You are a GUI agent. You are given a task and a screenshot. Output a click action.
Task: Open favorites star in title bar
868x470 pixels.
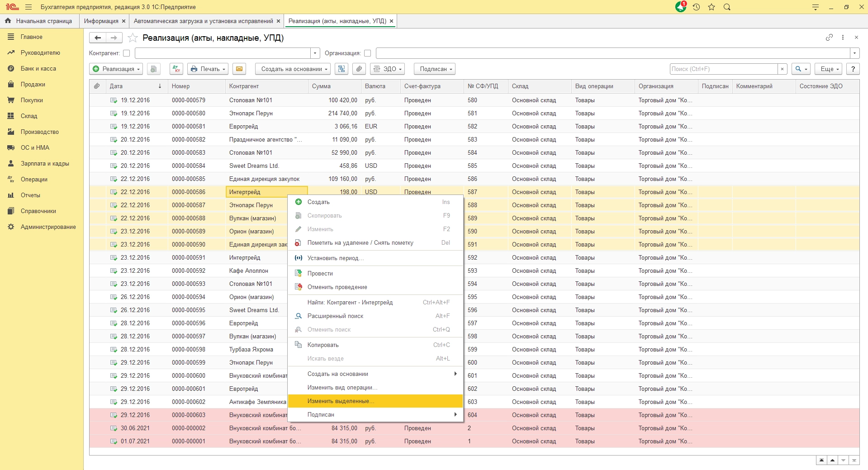(x=711, y=7)
